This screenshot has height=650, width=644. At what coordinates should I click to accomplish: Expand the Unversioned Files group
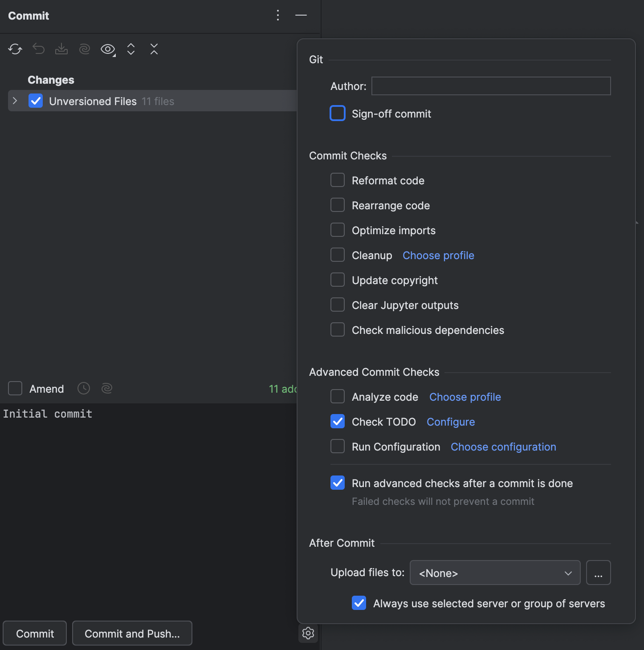[x=15, y=101]
